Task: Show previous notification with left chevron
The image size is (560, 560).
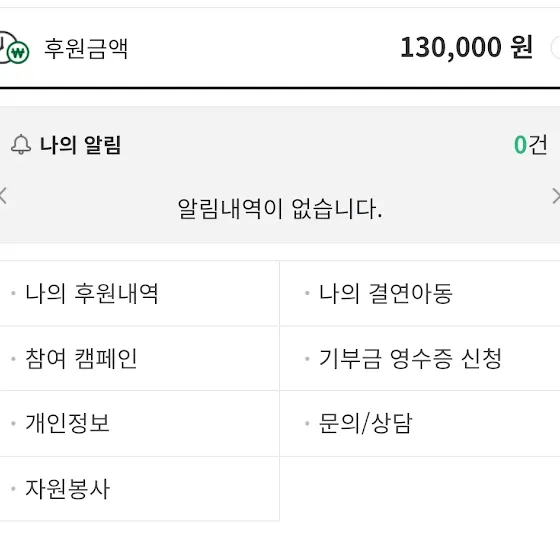Action: [x=3, y=196]
